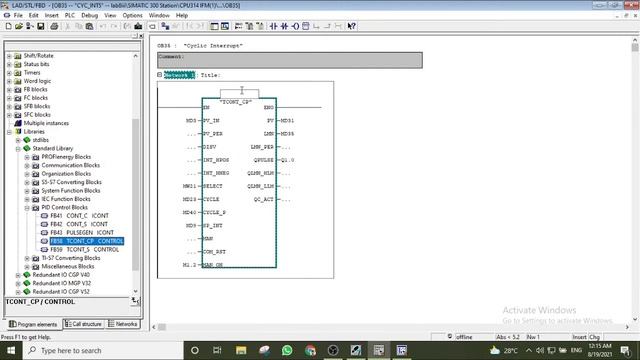The height and width of the screenshot is (360, 640).
Task: Expand the Communication Blocks node
Action: point(27,165)
